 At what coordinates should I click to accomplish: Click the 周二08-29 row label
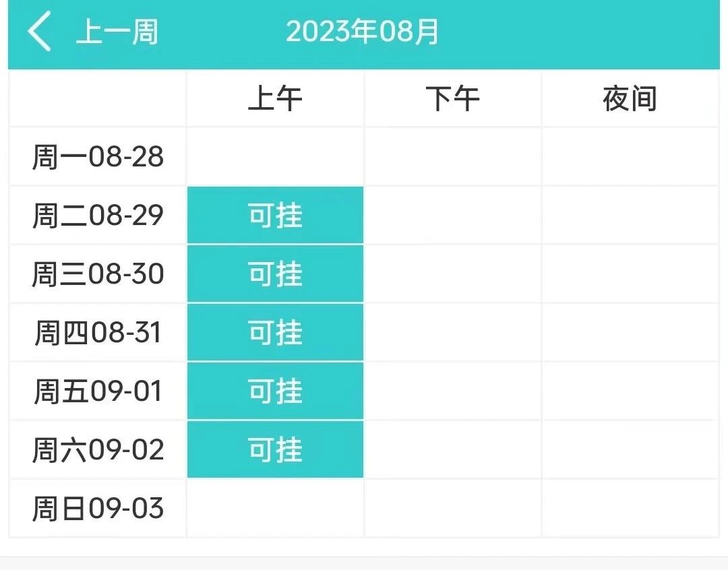click(x=98, y=215)
